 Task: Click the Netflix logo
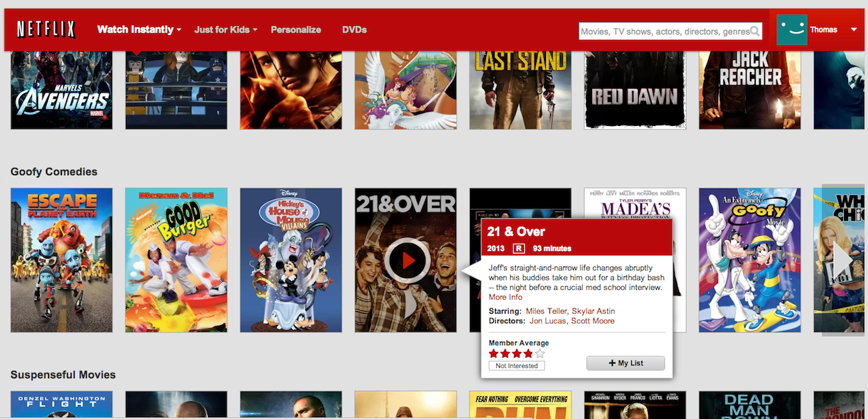pyautogui.click(x=46, y=29)
